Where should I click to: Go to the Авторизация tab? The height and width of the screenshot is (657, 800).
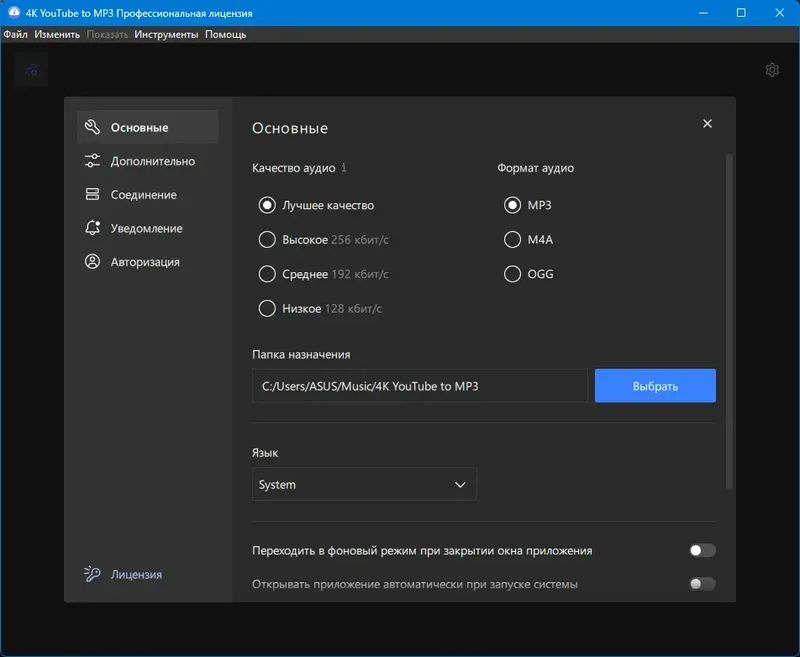(x=148, y=262)
